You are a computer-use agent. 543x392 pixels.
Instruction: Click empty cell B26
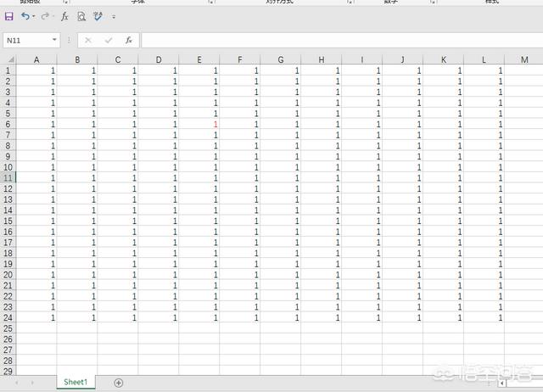tap(77, 339)
